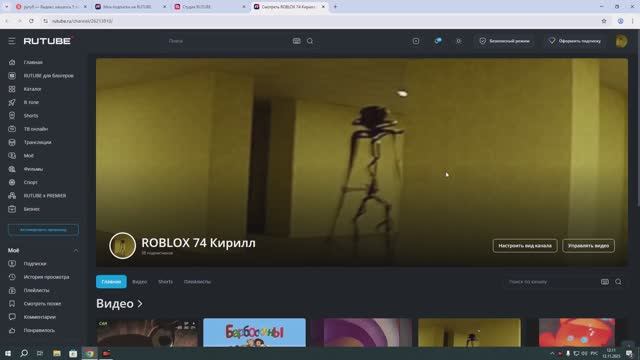Click the ROBLOX 74 Кирилл channel avatar
The image size is (640, 360).
pos(122,246)
